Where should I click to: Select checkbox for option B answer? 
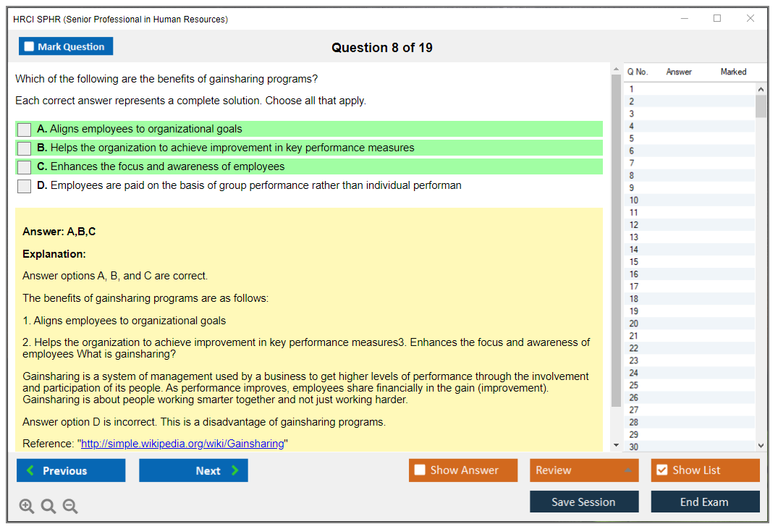click(x=25, y=148)
